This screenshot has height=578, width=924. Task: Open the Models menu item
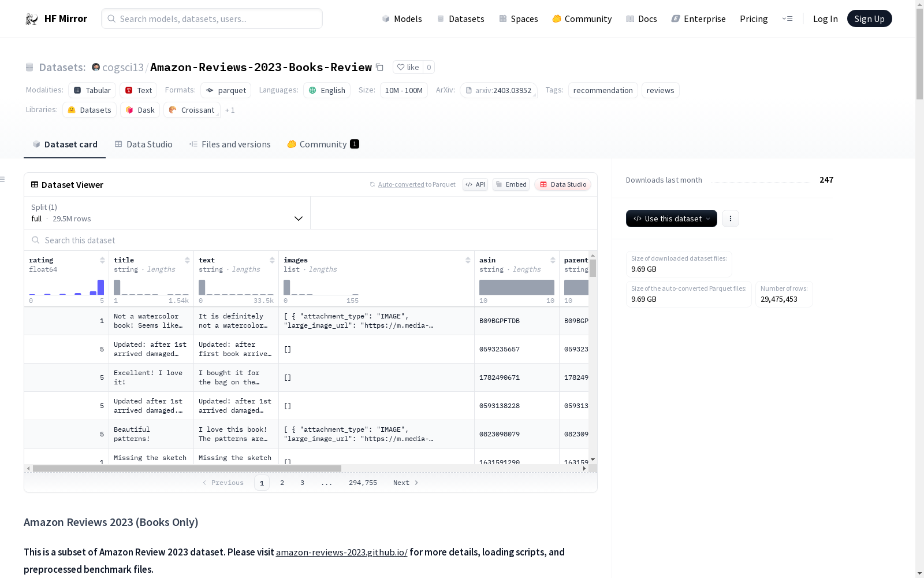pyautogui.click(x=402, y=18)
